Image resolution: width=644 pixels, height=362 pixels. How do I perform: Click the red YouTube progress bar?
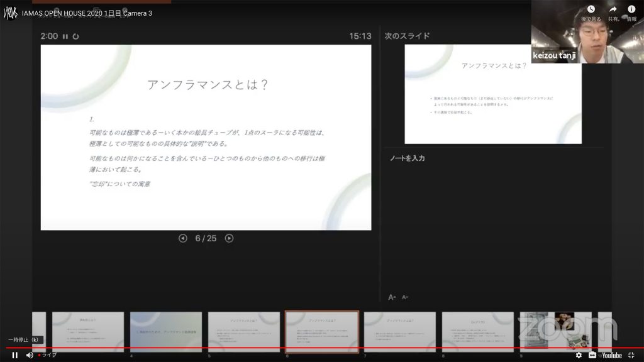tap(322, 348)
